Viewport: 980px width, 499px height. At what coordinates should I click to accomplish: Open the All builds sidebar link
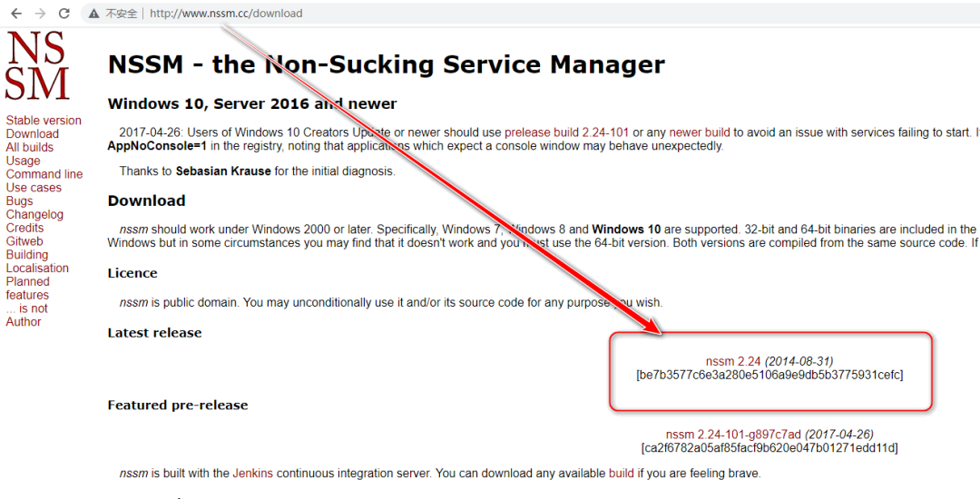click(x=30, y=147)
